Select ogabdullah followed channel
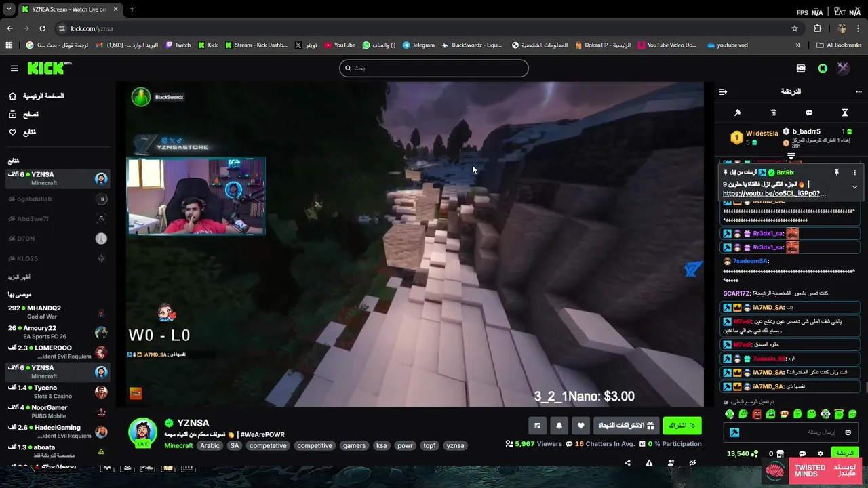The image size is (868, 488). point(58,199)
